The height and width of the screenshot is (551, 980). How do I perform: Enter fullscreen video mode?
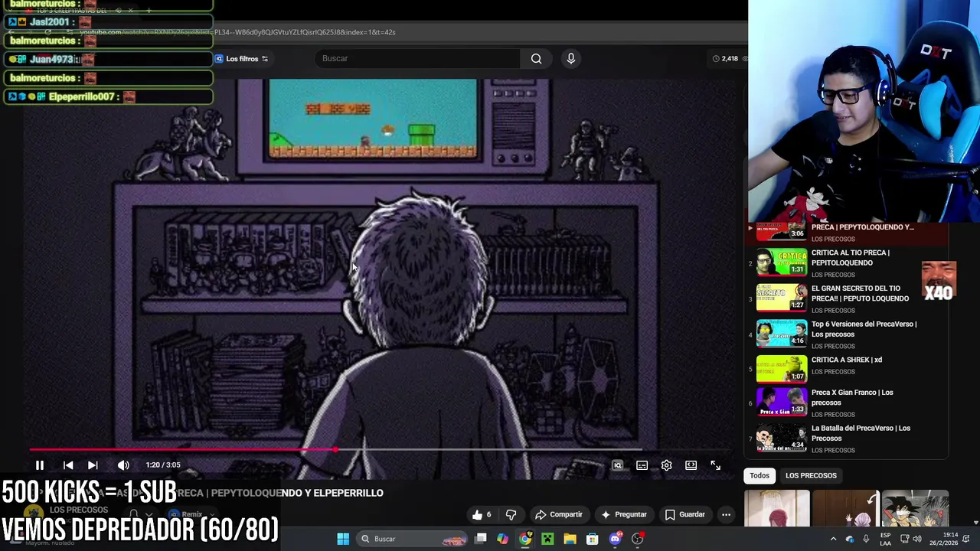click(x=715, y=465)
